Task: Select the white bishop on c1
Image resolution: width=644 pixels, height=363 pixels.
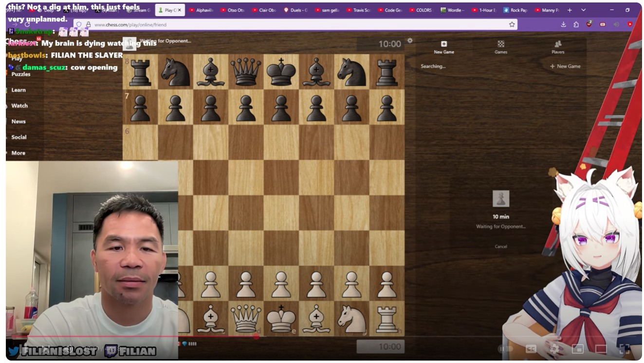Action: [211, 319]
